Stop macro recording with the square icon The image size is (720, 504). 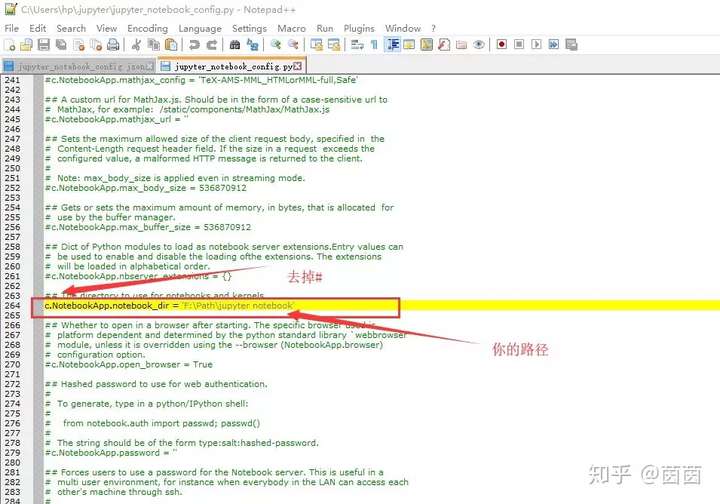(519, 45)
